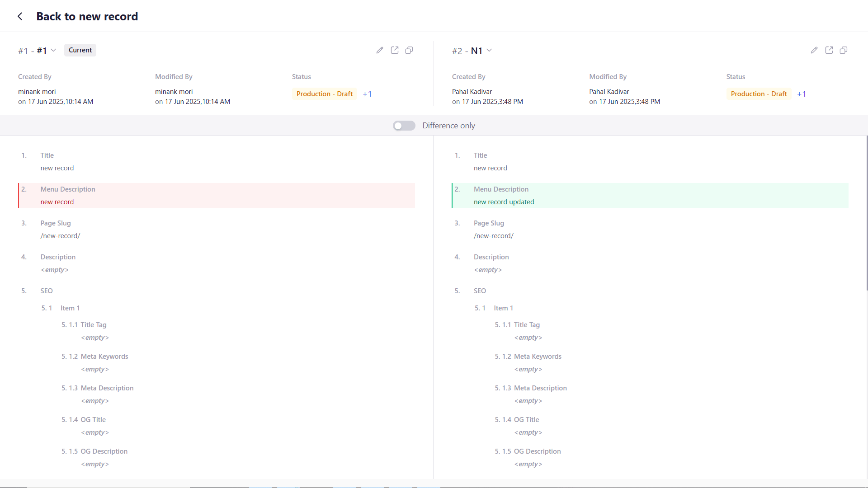Copy version N1 using duplicate icon

coord(844,50)
